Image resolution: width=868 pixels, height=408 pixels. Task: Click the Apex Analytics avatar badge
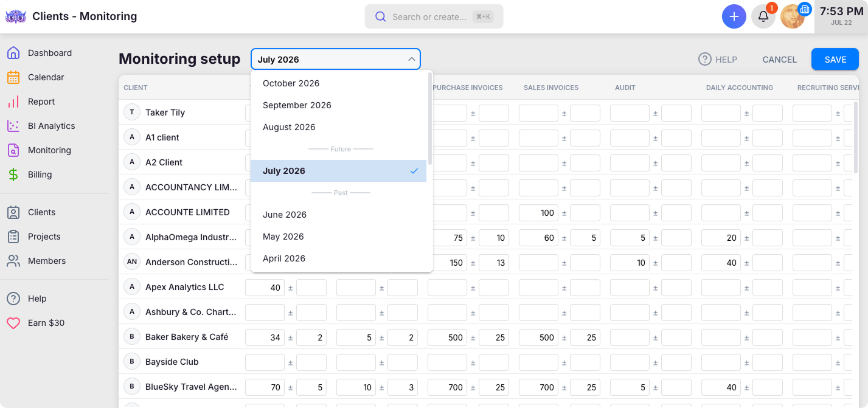click(x=132, y=287)
